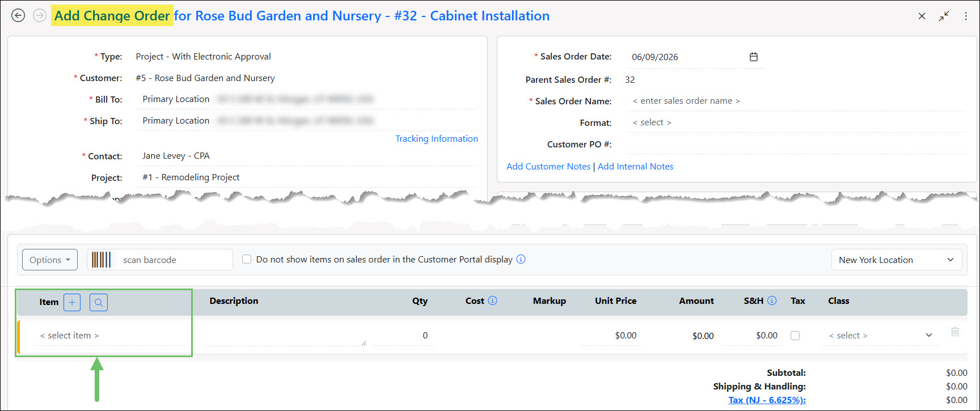Screen dimensions: 980x411
Task: Focus the scan barcode input
Action: coord(175,260)
